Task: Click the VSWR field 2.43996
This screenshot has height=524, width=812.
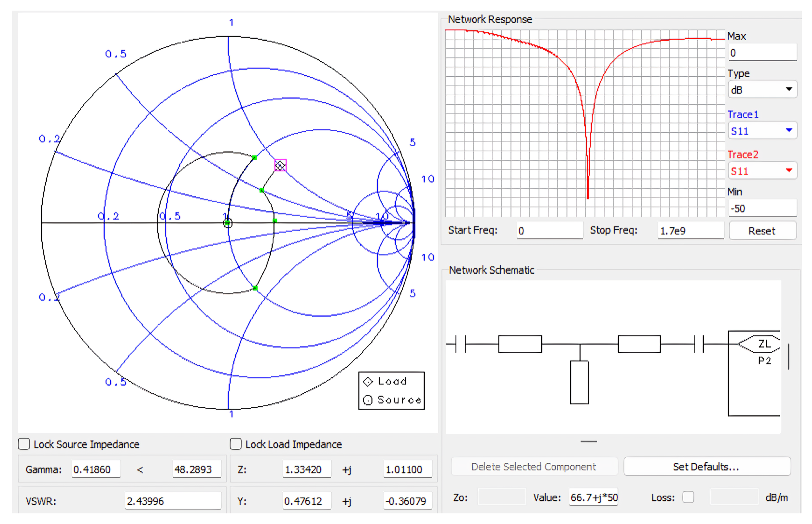Action: click(x=173, y=501)
